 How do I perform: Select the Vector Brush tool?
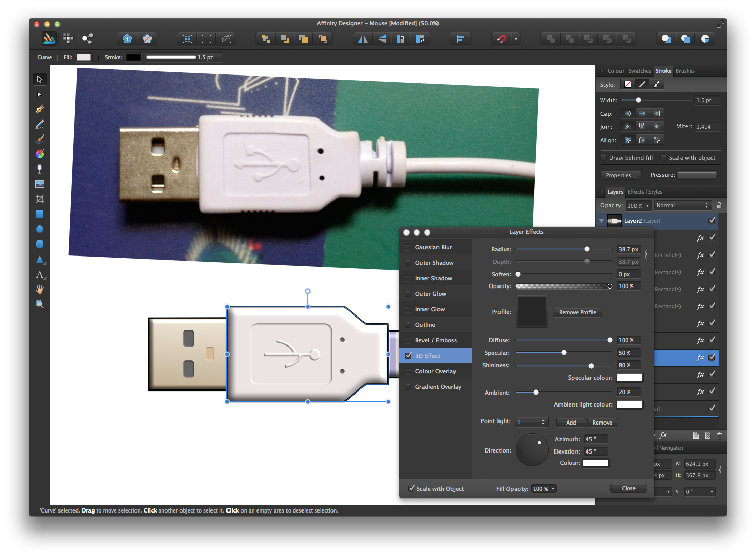coord(39,139)
